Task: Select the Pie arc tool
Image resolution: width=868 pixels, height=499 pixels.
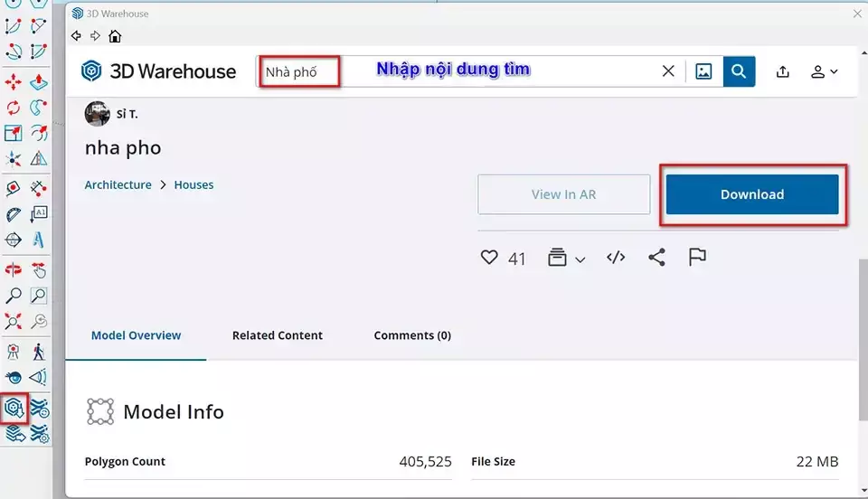Action: [38, 52]
